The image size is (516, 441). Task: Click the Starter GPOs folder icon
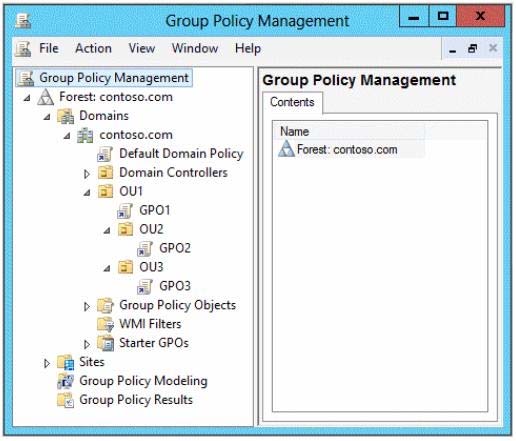106,343
